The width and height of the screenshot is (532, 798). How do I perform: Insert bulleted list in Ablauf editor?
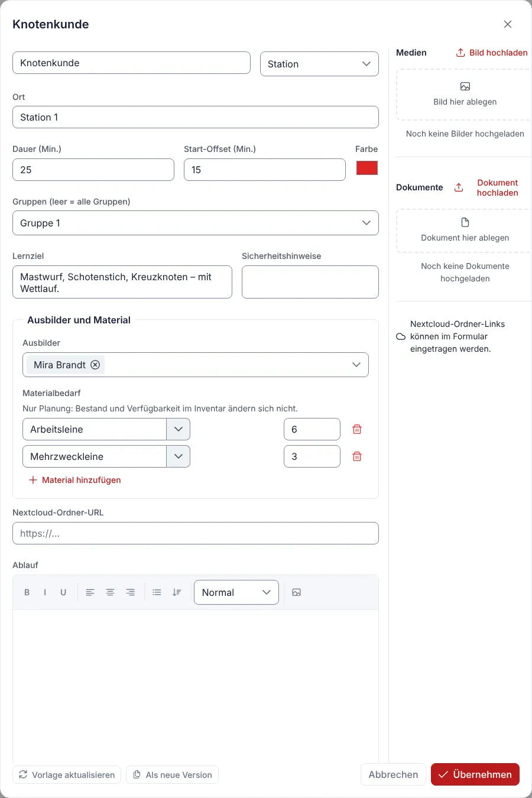tap(157, 592)
